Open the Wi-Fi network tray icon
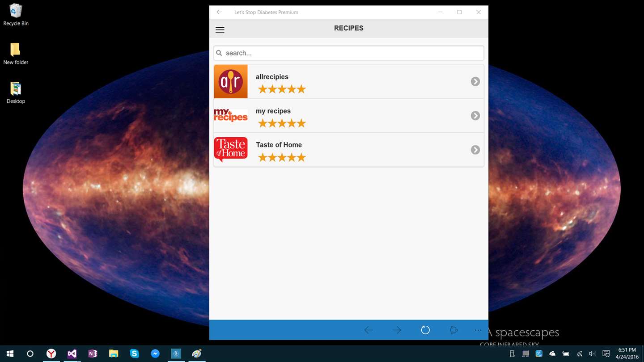Image resolution: width=644 pixels, height=362 pixels. point(580,354)
